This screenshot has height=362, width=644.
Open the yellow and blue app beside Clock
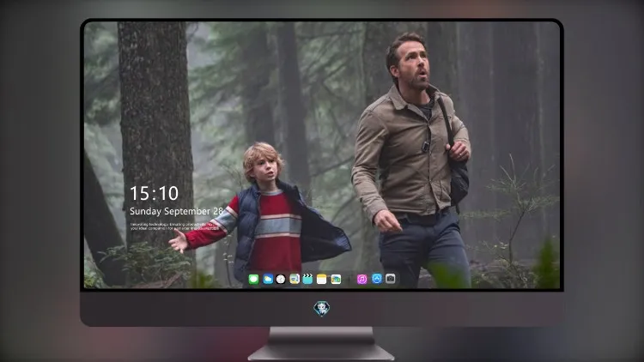click(x=295, y=279)
